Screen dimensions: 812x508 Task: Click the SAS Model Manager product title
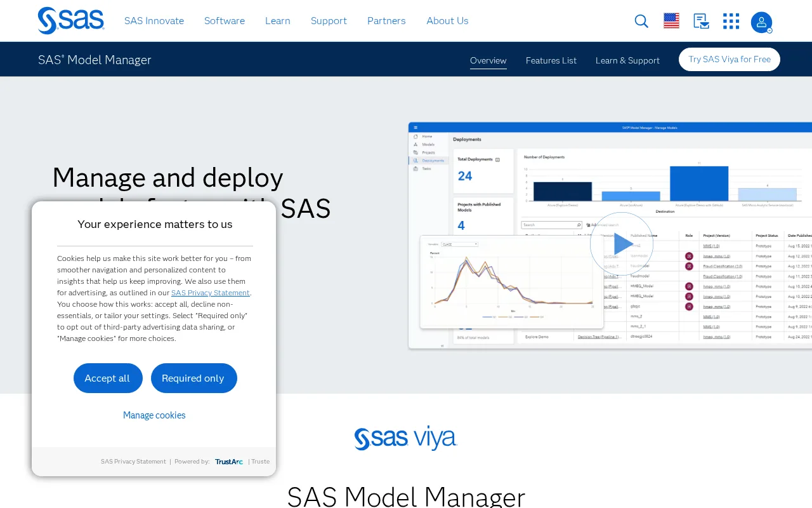click(x=95, y=60)
